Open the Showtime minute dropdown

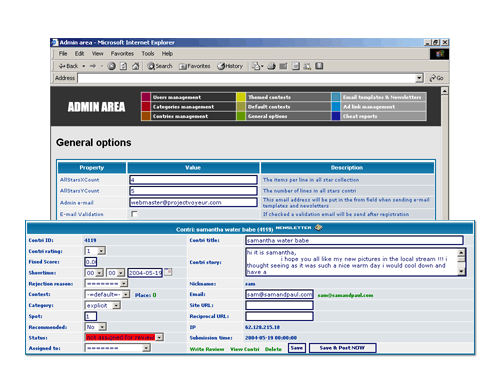tap(116, 273)
